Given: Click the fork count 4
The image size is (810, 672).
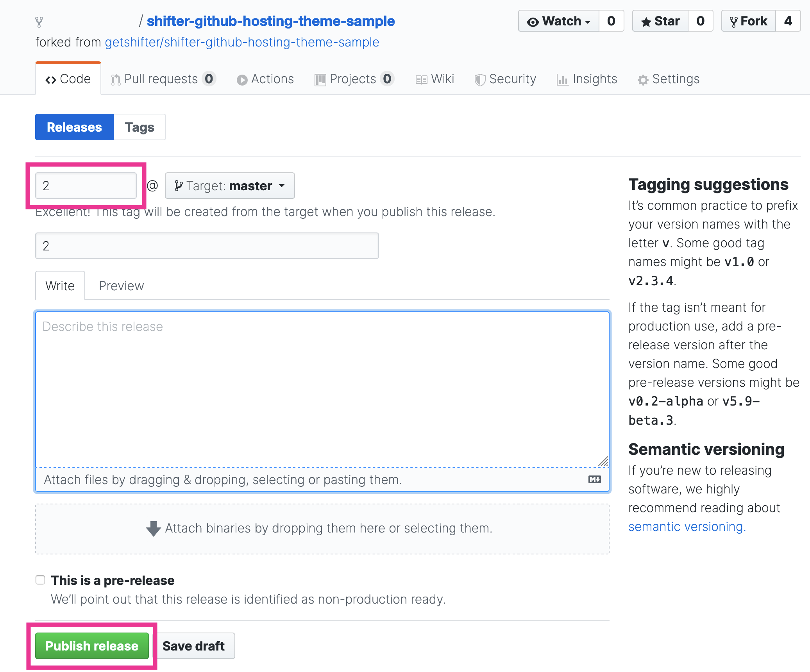Looking at the screenshot, I should coord(788,21).
